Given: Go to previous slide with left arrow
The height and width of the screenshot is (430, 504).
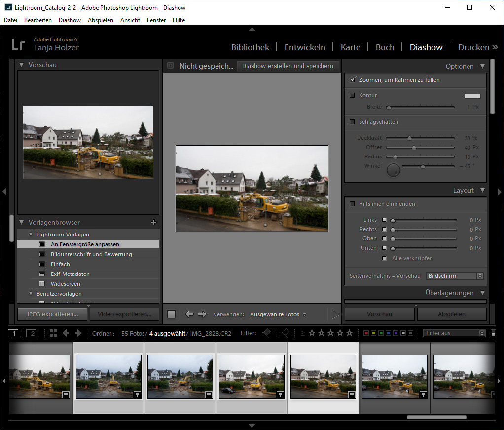Looking at the screenshot, I should point(189,314).
